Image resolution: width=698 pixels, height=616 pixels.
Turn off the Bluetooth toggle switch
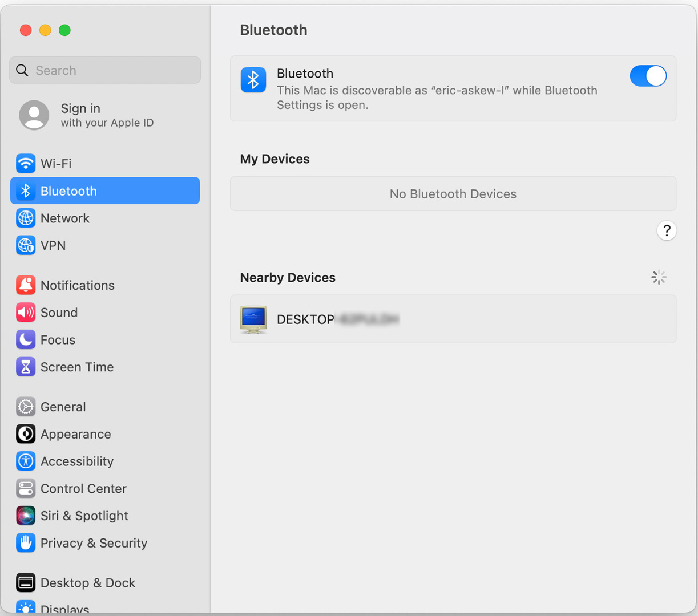(x=648, y=76)
